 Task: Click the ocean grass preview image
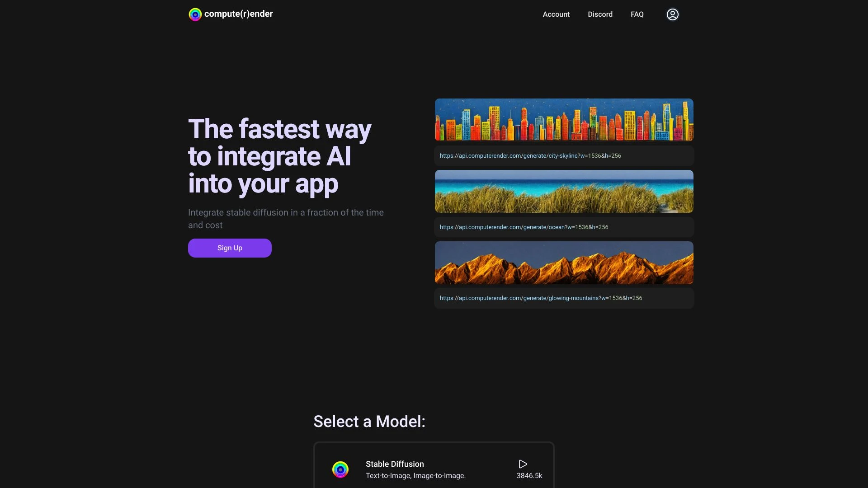point(563,191)
